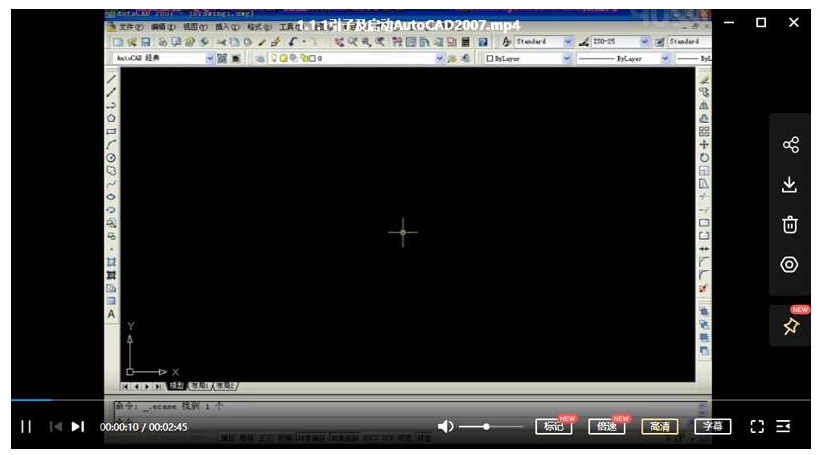Viewport: 820px width, 455px height.
Task: Select the Circle draw tool
Action: click(111, 158)
